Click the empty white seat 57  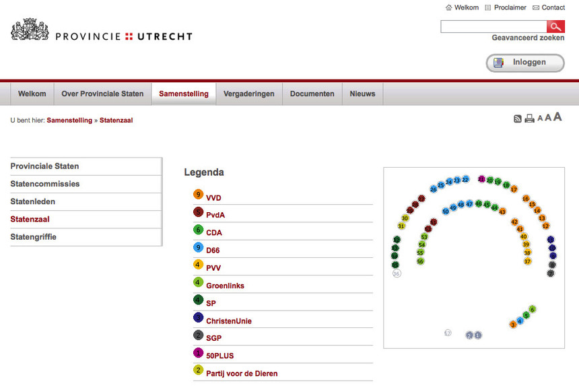(448, 333)
